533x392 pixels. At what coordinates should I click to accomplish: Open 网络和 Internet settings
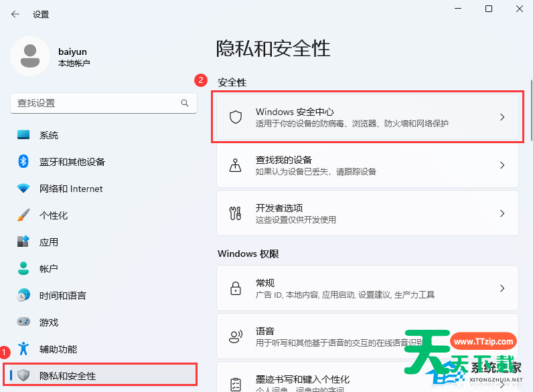point(104,189)
